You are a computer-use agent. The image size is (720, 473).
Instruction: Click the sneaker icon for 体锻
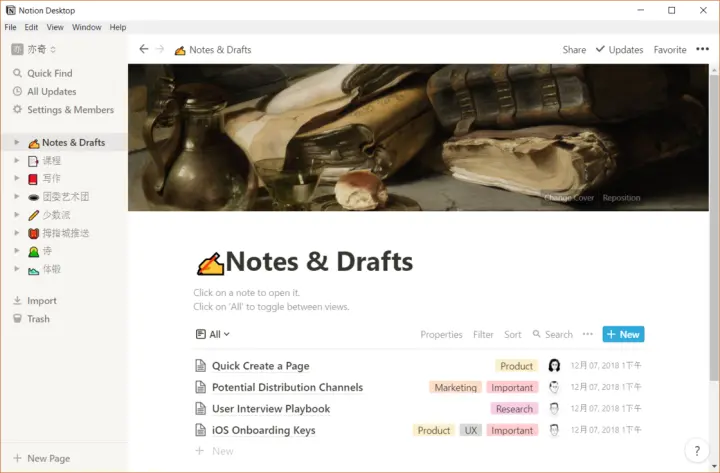pyautogui.click(x=33, y=270)
